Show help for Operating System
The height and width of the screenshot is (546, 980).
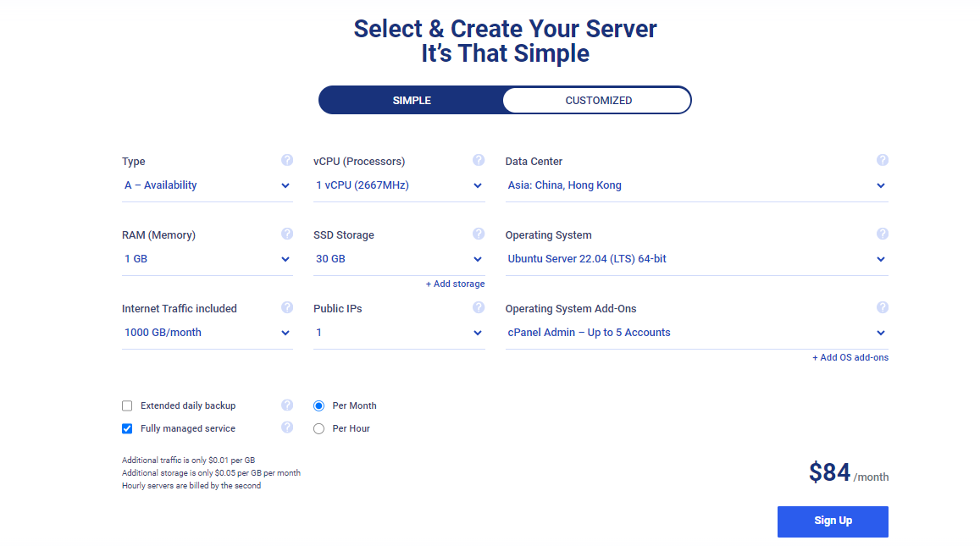click(x=883, y=234)
